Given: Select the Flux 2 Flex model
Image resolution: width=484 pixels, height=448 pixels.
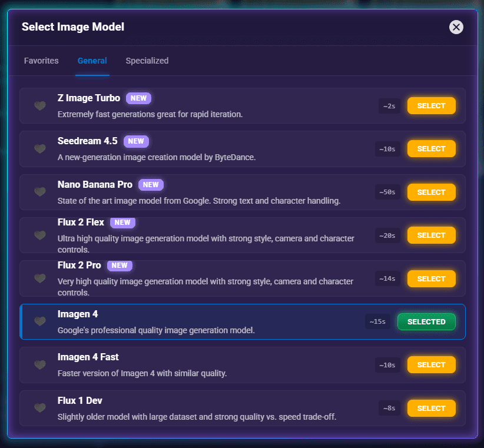Looking at the screenshot, I should [x=431, y=235].
